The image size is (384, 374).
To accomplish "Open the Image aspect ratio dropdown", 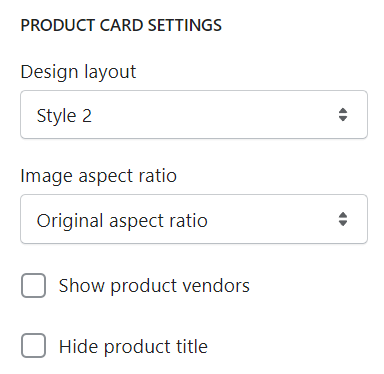I will (194, 219).
